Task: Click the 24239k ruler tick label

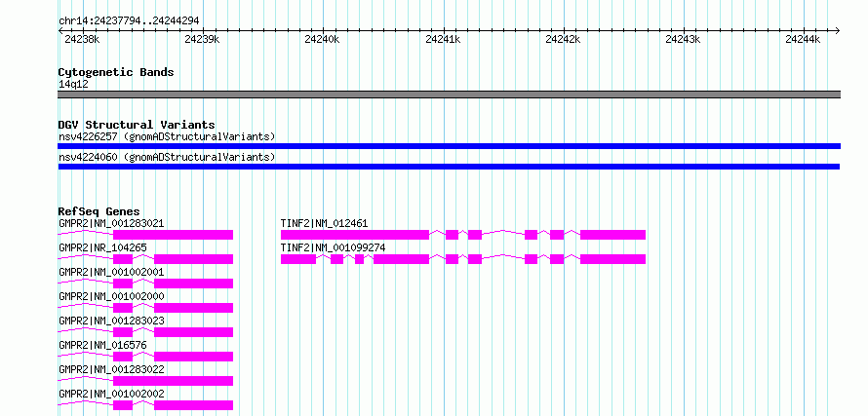Action: point(202,39)
